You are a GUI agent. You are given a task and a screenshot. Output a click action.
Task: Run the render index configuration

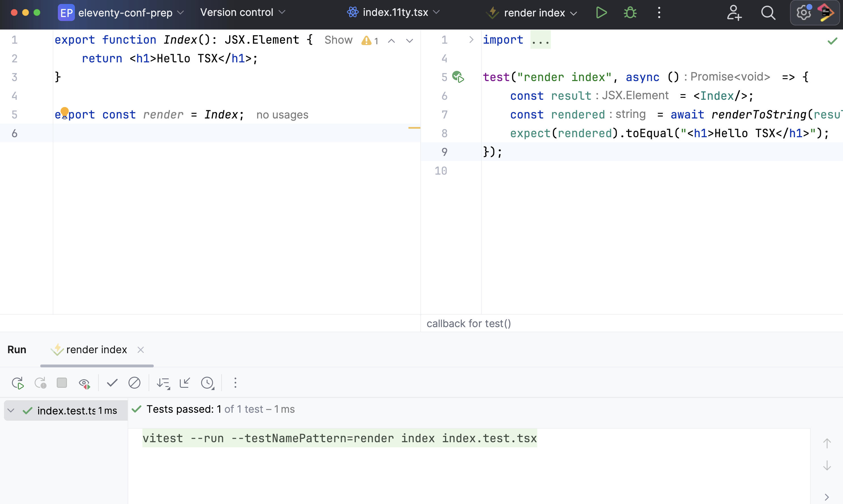[x=601, y=12]
